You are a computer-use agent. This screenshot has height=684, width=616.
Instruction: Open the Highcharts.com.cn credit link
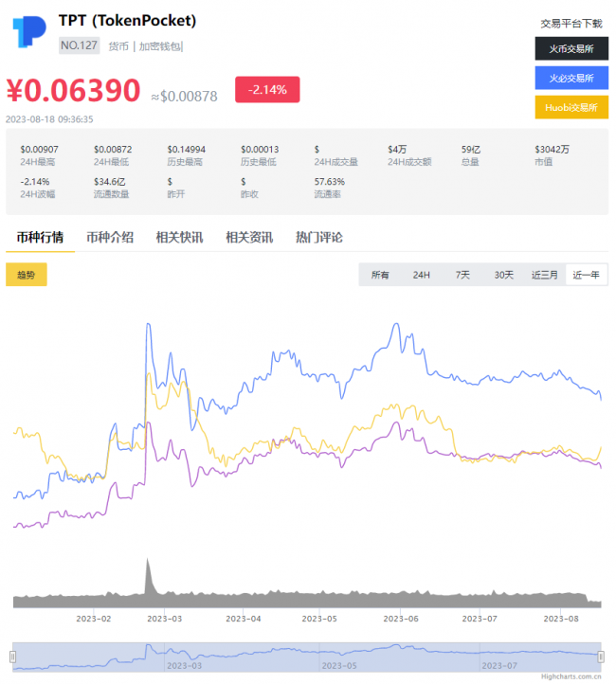[x=571, y=676]
